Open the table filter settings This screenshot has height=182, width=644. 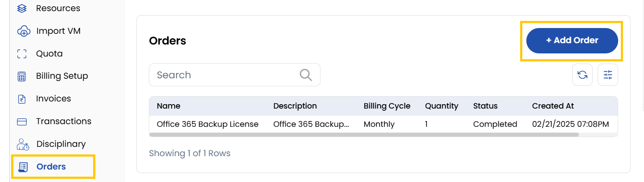[608, 75]
